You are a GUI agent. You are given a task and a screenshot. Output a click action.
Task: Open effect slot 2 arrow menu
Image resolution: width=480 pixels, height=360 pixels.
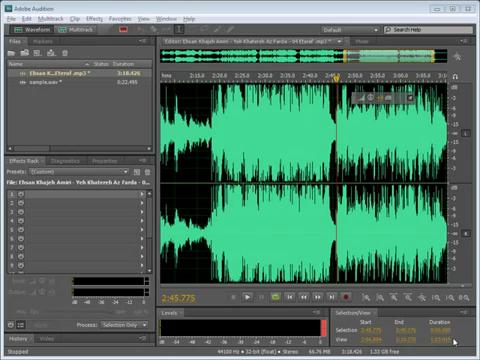pyautogui.click(x=142, y=203)
